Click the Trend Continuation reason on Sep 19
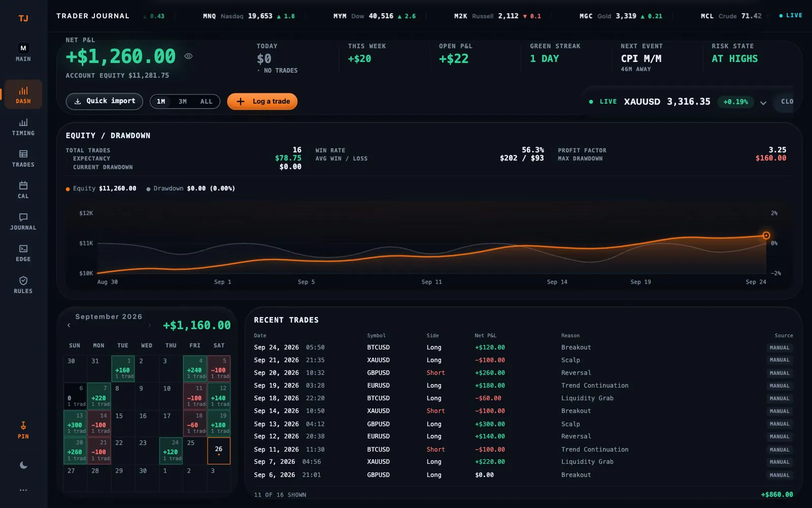The image size is (812, 508). point(595,386)
